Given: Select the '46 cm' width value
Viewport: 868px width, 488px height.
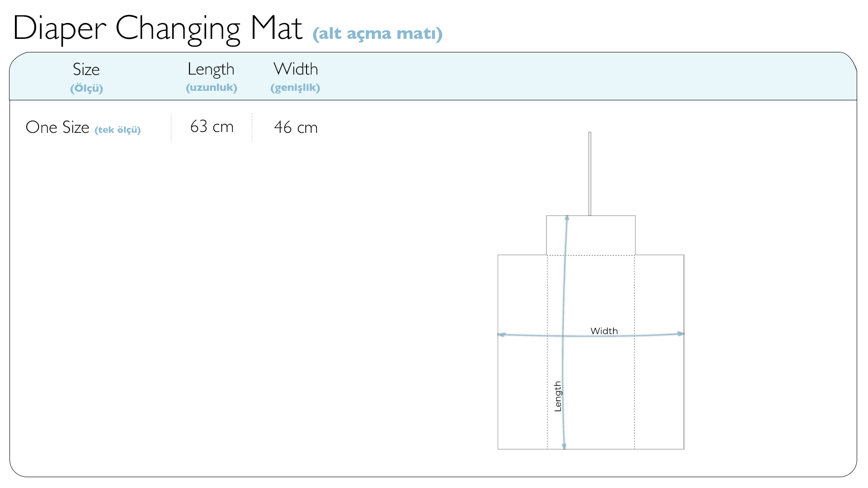Looking at the screenshot, I should 296,127.
